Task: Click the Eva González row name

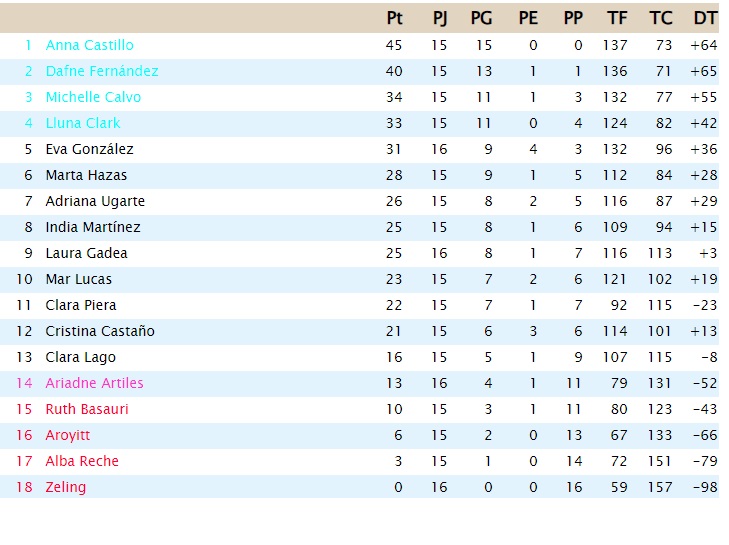Action: pos(89,149)
